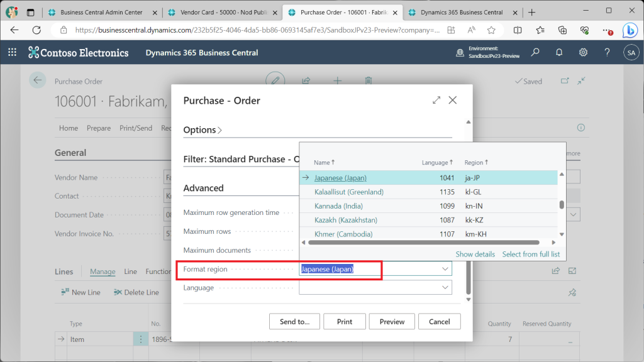
Task: Switch to the Business Central Admin Center tab
Action: click(x=101, y=13)
